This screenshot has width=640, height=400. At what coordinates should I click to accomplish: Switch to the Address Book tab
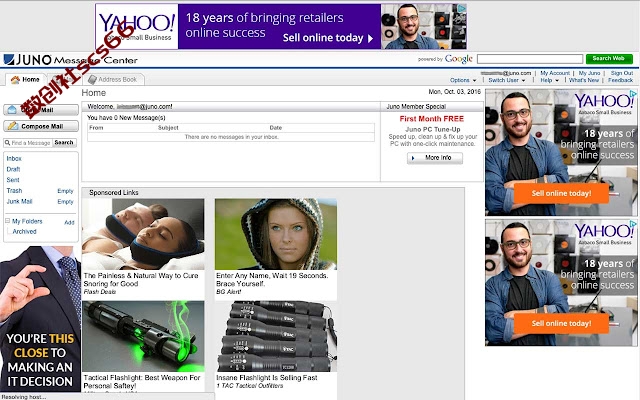pos(115,80)
